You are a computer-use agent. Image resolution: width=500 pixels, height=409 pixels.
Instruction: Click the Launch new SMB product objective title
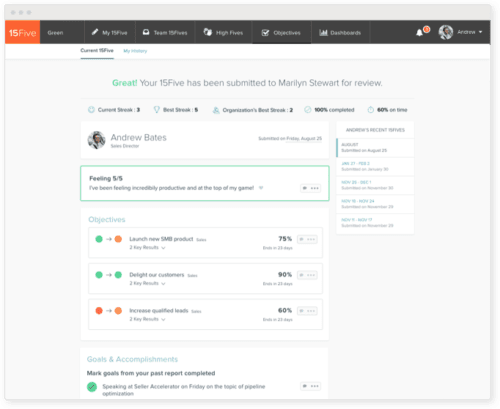161,239
